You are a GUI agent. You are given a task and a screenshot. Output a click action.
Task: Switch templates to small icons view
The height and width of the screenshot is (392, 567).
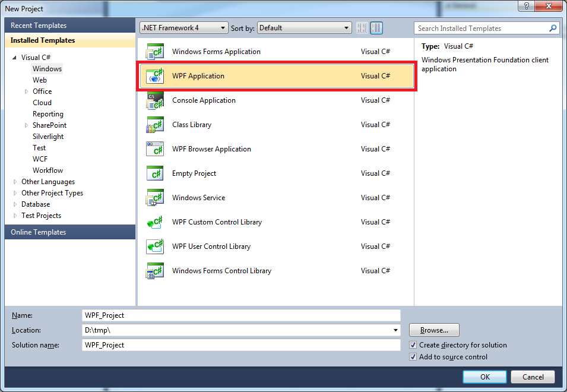[x=362, y=27]
